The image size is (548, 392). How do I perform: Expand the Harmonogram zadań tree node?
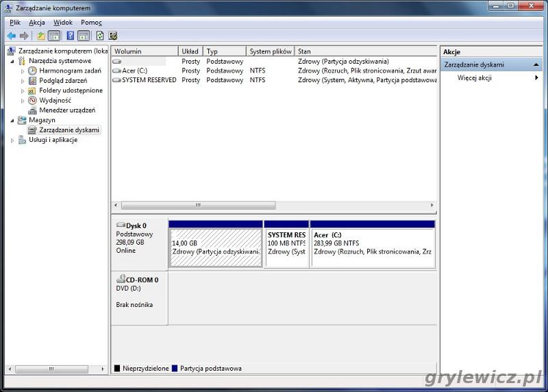tap(23, 71)
